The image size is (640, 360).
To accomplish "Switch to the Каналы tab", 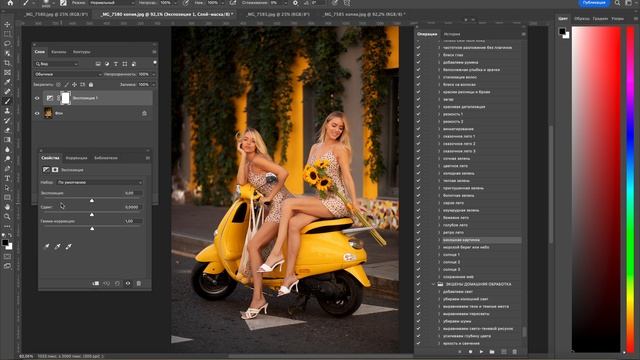I will pos(58,52).
